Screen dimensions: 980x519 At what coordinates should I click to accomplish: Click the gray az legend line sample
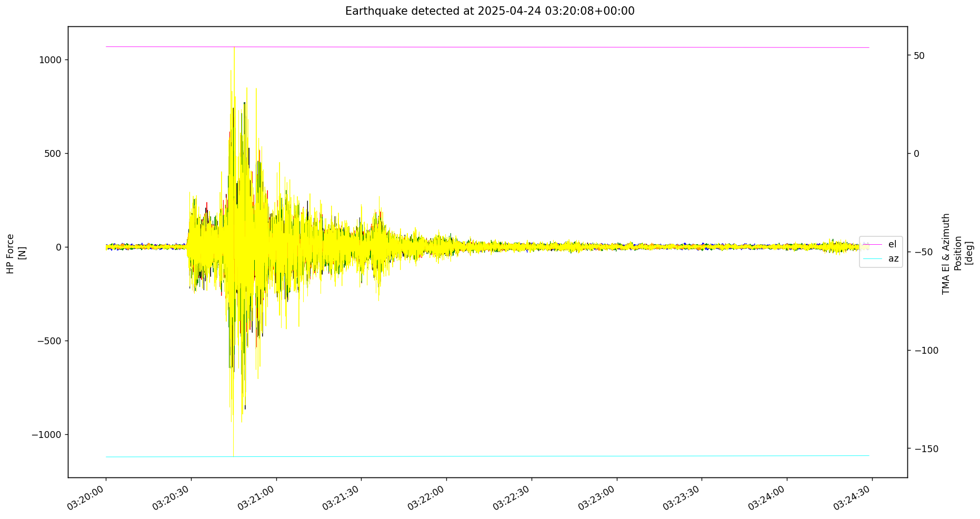pyautogui.click(x=873, y=258)
